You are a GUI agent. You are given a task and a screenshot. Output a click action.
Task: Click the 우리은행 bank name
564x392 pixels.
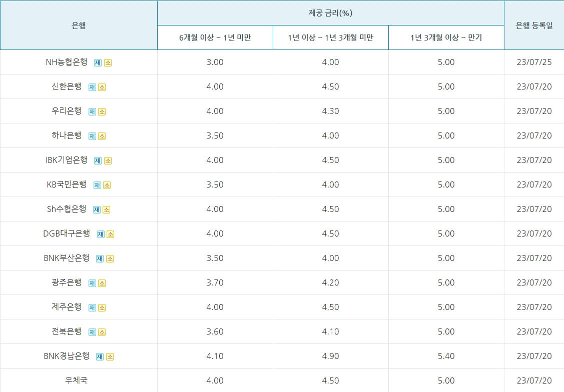click(67, 110)
